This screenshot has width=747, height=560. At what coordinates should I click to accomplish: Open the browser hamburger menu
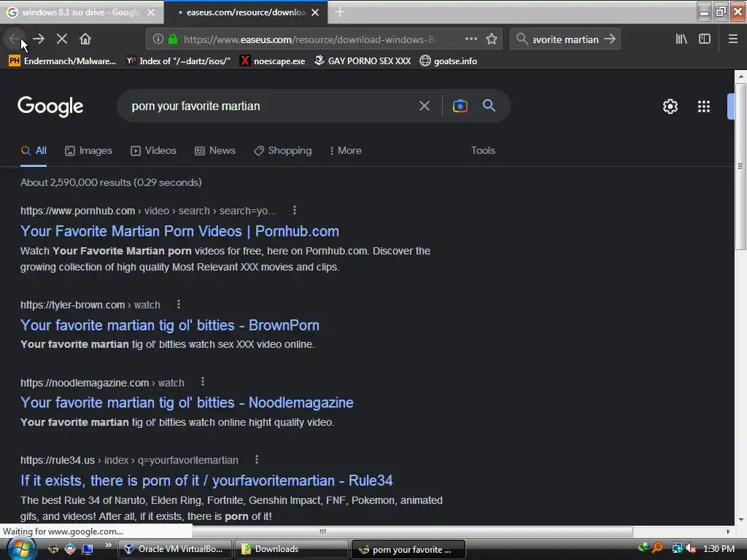tap(733, 39)
